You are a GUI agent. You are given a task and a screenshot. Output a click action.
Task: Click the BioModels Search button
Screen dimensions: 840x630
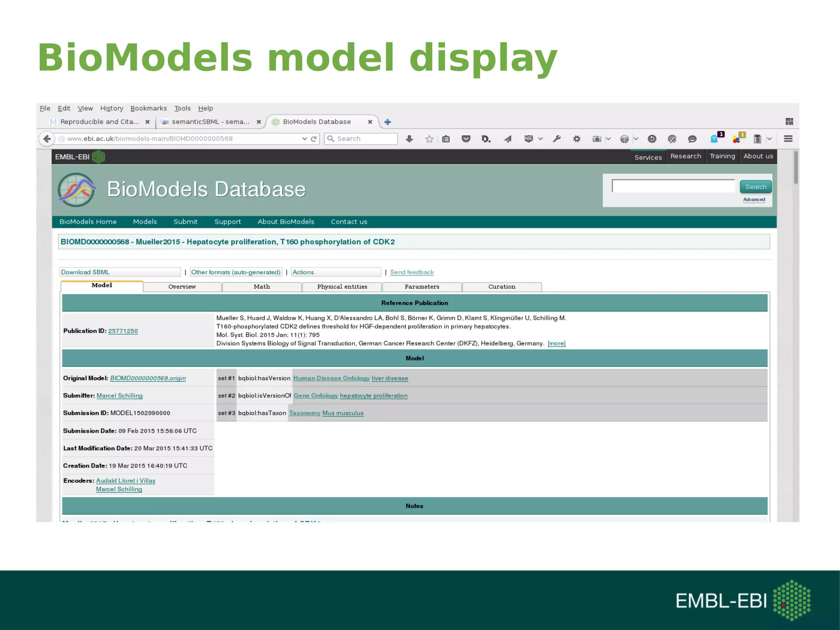[x=756, y=187]
